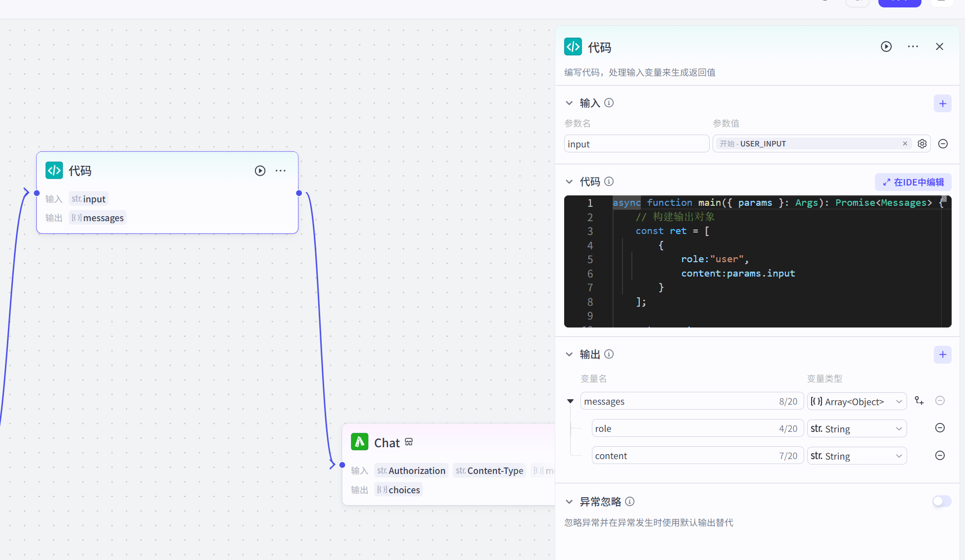This screenshot has height=560, width=965.
Task: Show info tooltip next to 代码 heading
Action: coord(609,182)
